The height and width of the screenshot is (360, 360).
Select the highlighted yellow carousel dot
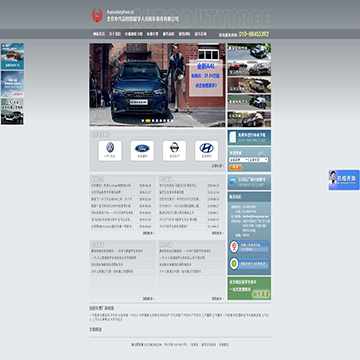(148, 121)
